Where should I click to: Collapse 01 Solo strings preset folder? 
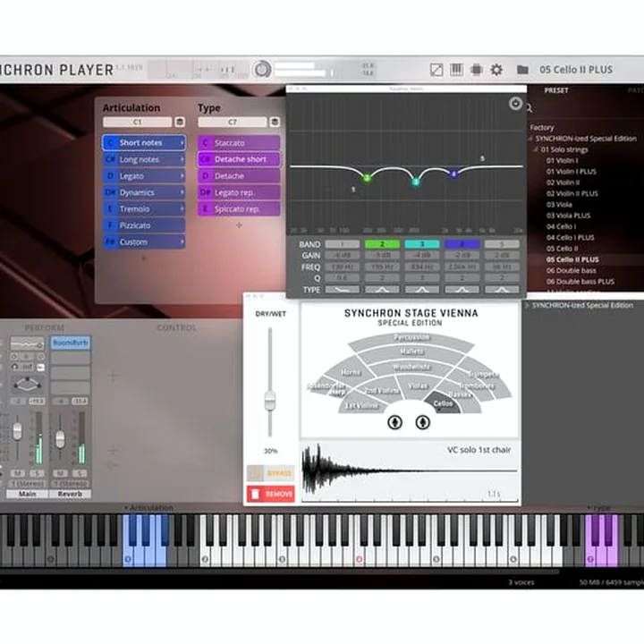[x=536, y=150]
